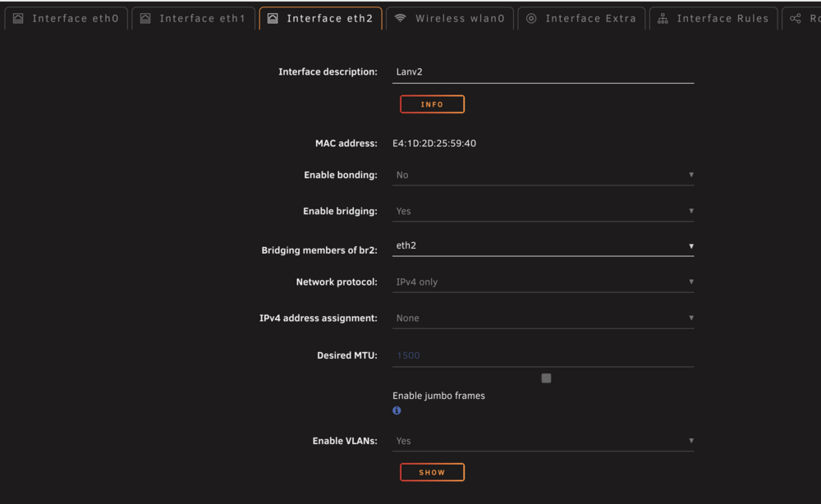821x504 pixels.
Task: Click the ethernet icon on Interface eth0 tab
Action: pos(18,18)
